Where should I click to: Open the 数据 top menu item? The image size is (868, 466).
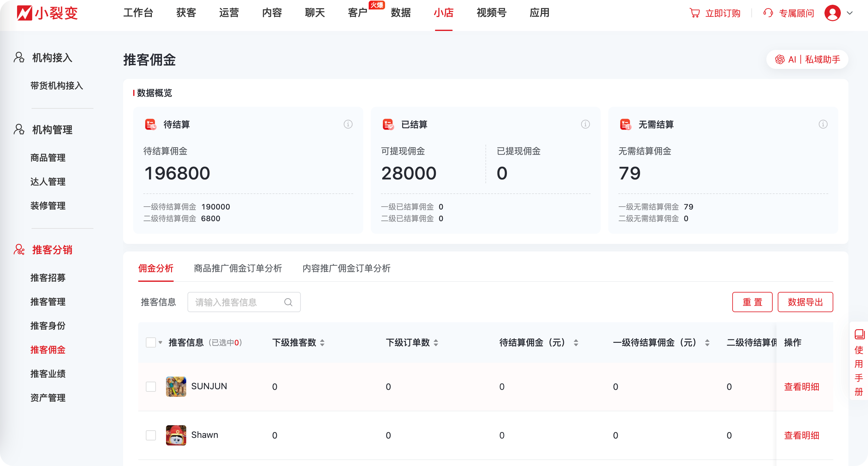tap(400, 13)
